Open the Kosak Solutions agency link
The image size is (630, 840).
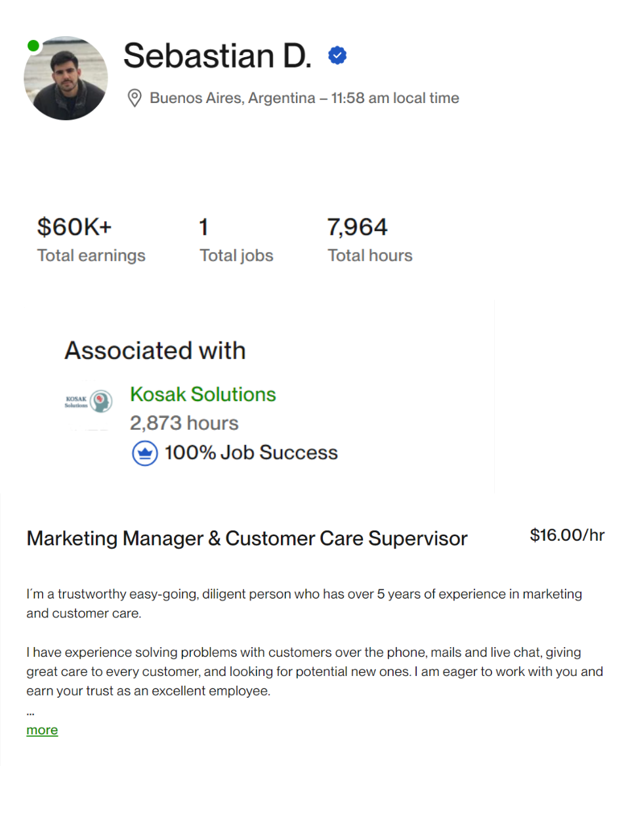pos(203,394)
